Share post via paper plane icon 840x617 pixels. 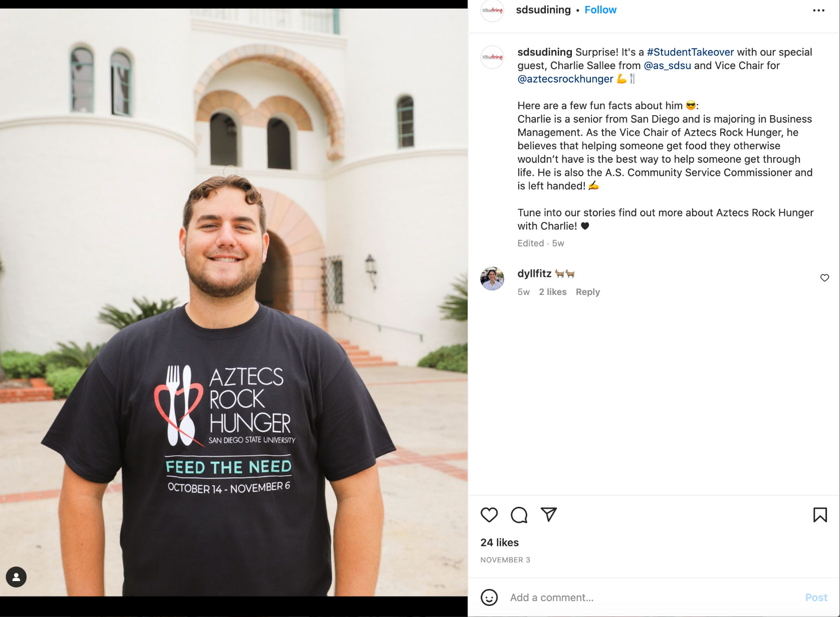[549, 514]
